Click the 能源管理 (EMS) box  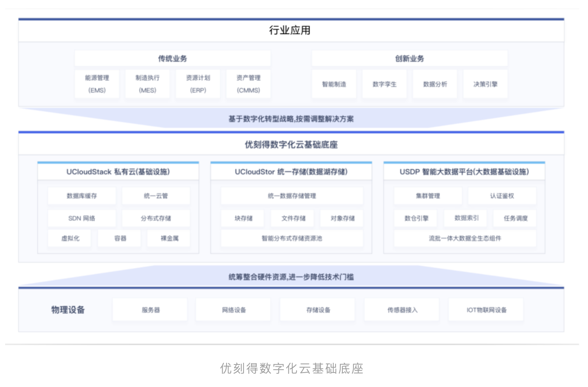click(97, 84)
